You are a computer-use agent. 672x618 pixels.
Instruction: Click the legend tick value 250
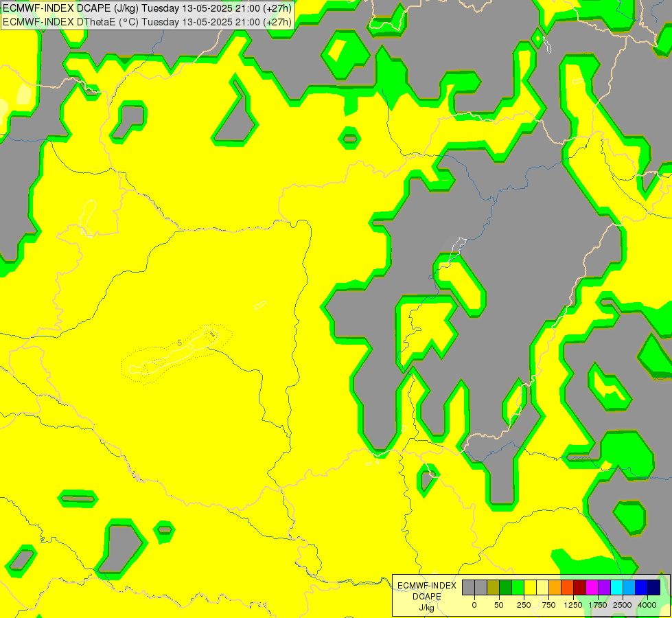[524, 605]
